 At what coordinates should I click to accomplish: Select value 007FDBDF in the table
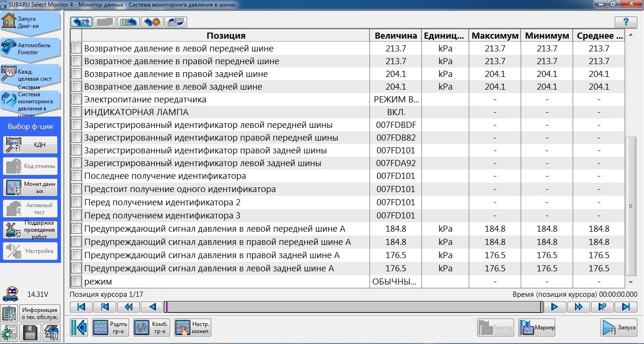[x=396, y=125]
